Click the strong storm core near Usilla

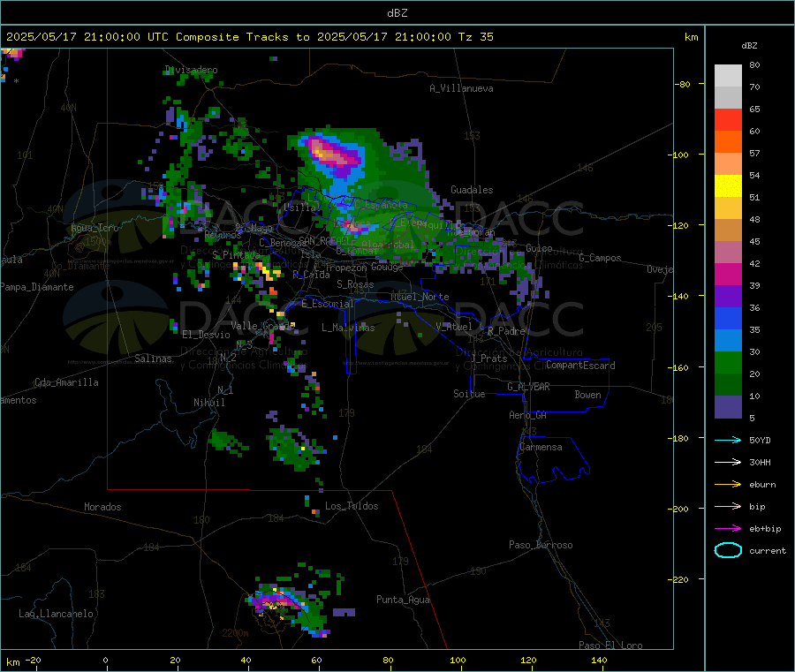point(332,155)
